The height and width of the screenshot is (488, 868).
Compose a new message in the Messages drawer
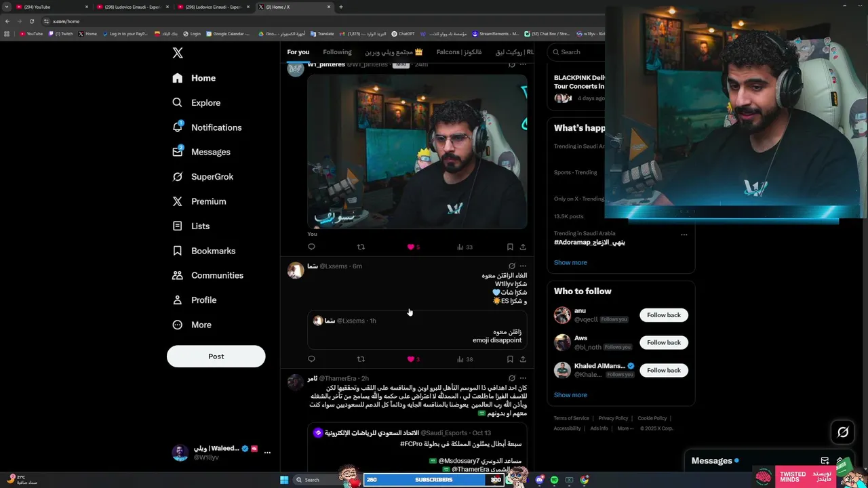click(x=825, y=461)
